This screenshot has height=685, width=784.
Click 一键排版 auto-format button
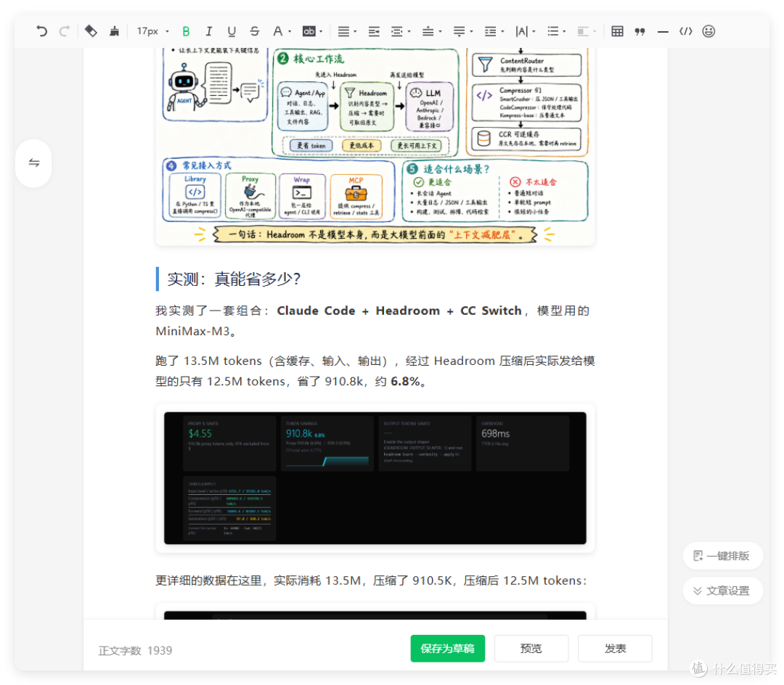[722, 556]
